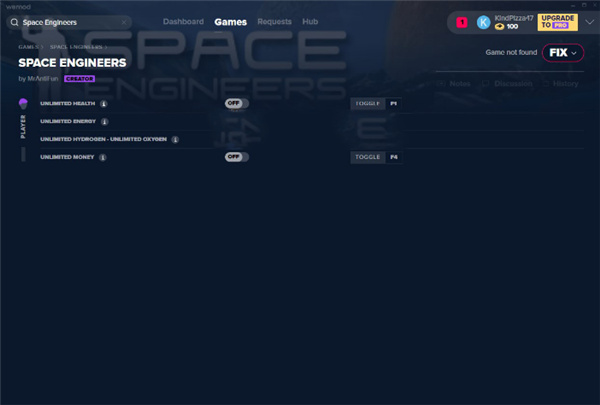The height and width of the screenshot is (405, 600).
Task: Go to the Hub tab
Action: (x=310, y=22)
